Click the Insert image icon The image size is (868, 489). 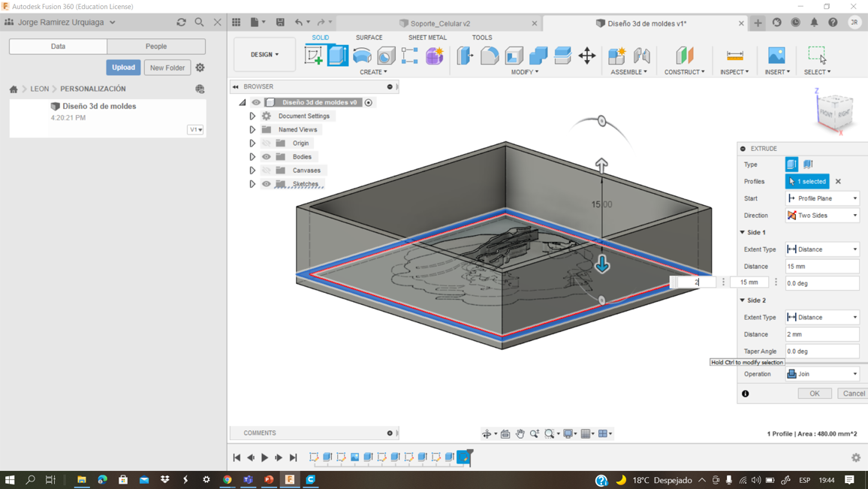776,56
